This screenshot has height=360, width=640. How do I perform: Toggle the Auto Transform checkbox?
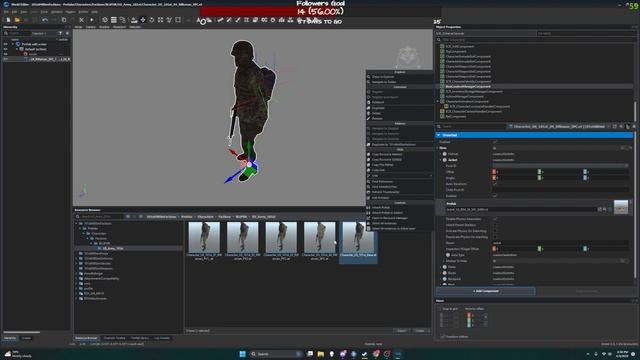pyautogui.click(x=495, y=184)
